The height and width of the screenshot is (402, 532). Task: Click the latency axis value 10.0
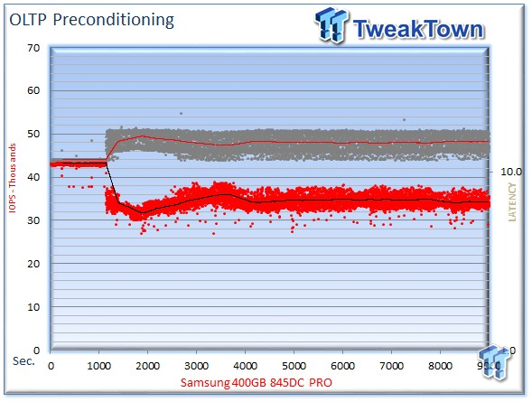511,172
